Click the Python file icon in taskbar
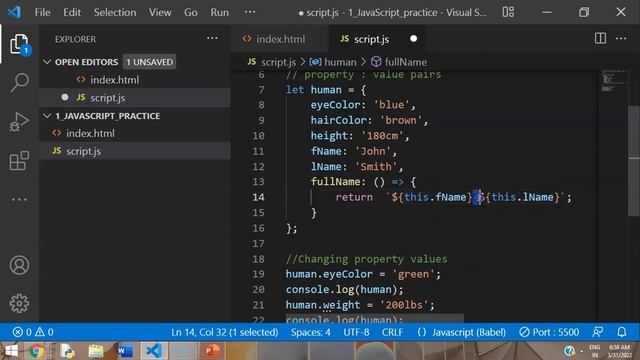The height and width of the screenshot is (360, 640). [x=67, y=351]
